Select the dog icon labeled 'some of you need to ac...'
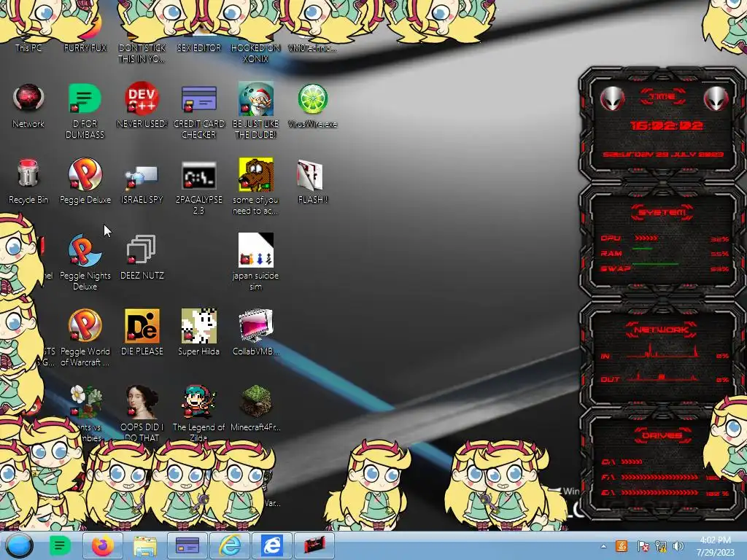The height and width of the screenshot is (560, 747). [256, 187]
